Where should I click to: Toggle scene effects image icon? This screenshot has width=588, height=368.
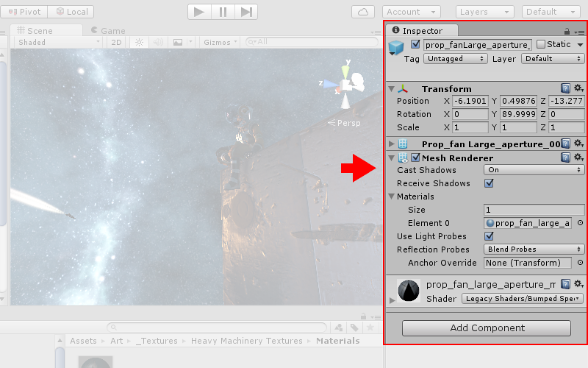(x=178, y=43)
